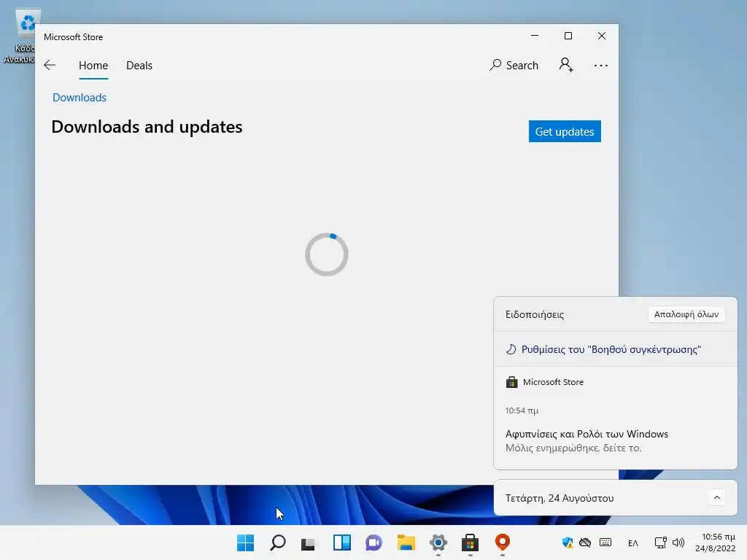
Task: Expand the calendar with the chevron
Action: pos(716,497)
